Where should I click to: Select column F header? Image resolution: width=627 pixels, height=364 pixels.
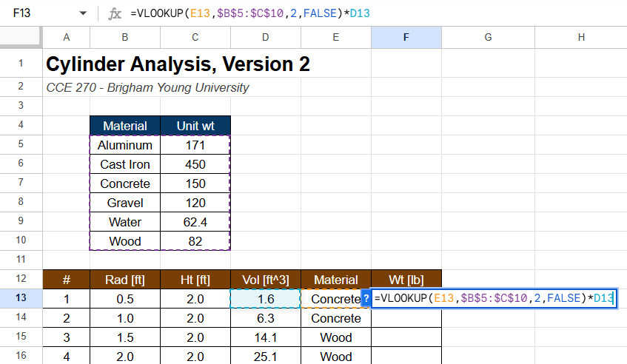tap(406, 37)
